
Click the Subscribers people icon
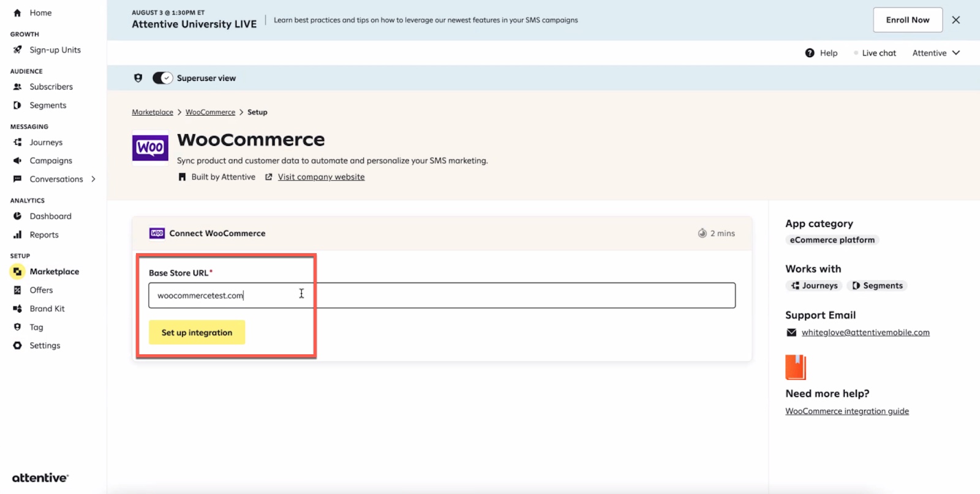click(x=17, y=87)
